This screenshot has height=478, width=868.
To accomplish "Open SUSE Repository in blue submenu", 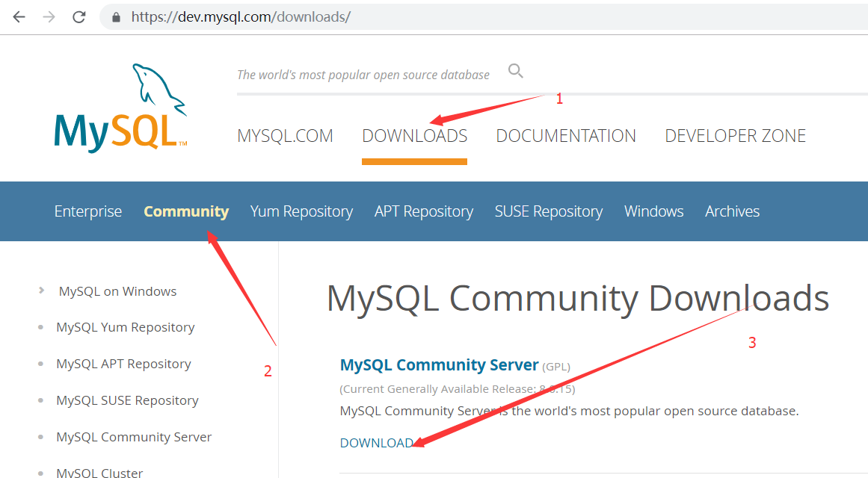I will click(549, 211).
